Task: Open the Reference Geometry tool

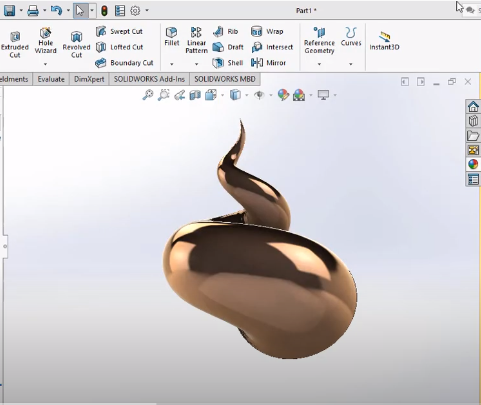Action: point(319,41)
